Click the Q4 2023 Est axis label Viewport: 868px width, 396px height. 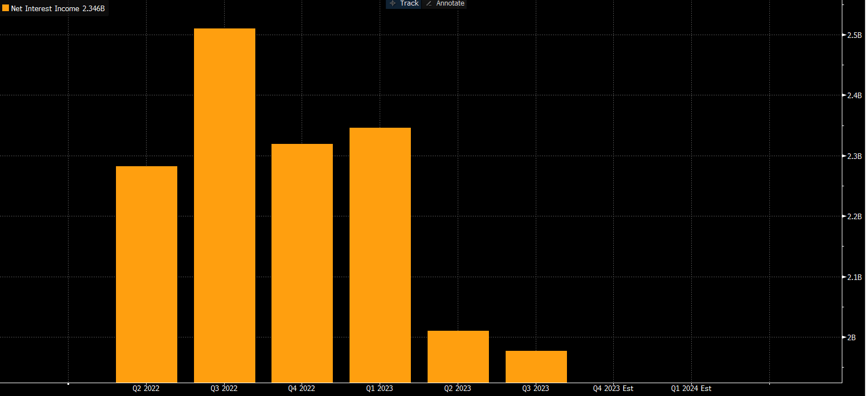(613, 388)
